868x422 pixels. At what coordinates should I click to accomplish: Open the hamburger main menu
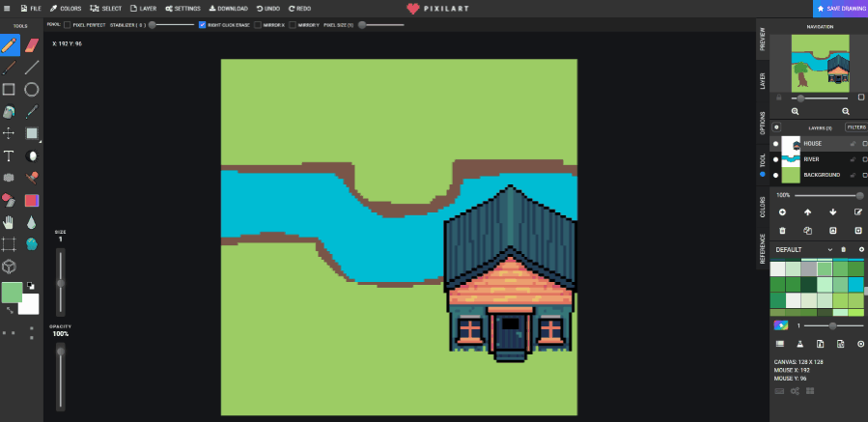(7, 9)
